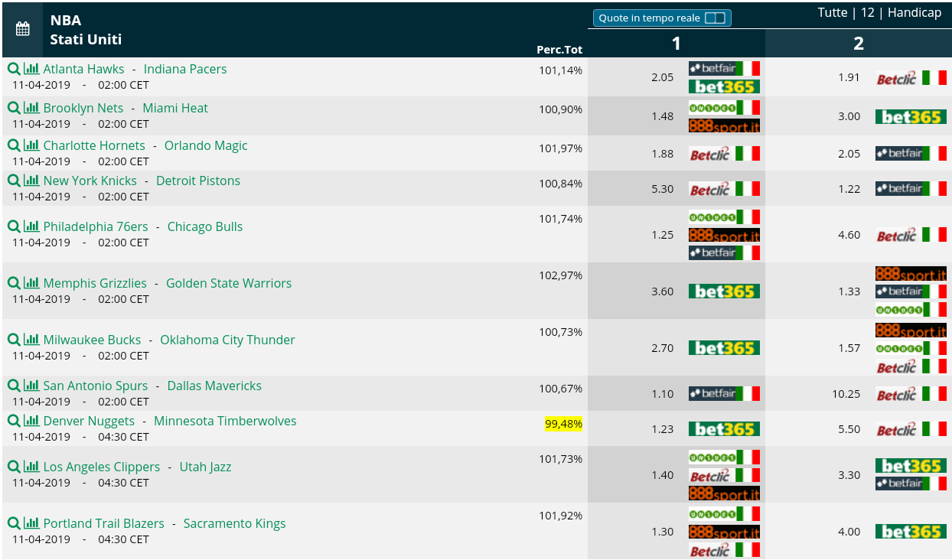Click bet365 logo for Memphis Grizzlies odds 3.60

[x=724, y=291]
